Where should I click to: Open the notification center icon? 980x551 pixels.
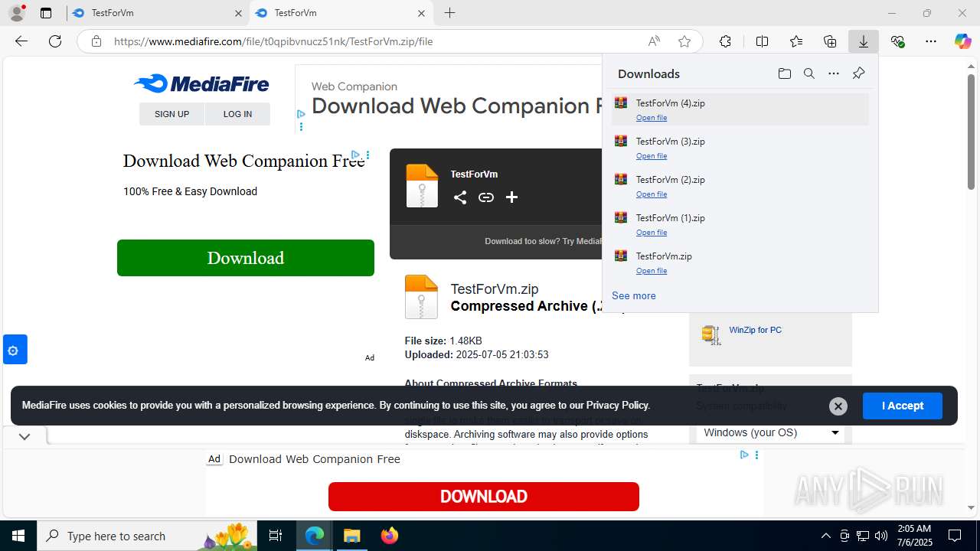955,536
